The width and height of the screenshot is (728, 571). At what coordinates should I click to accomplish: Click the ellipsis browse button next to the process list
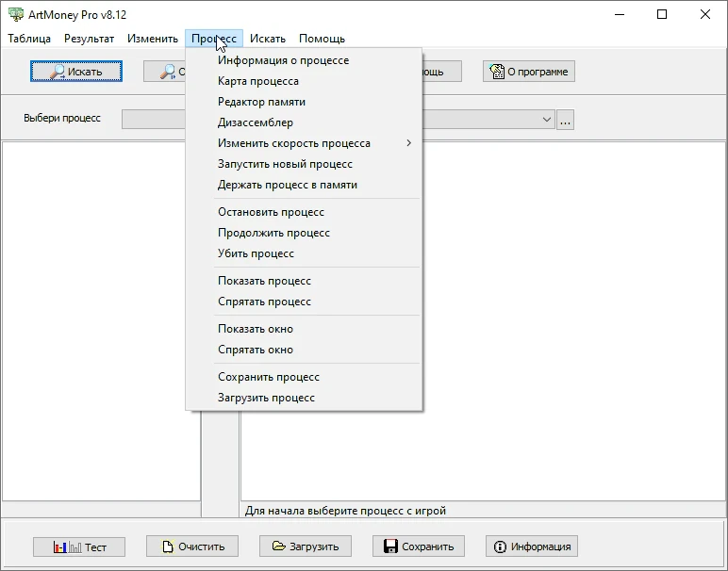565,120
